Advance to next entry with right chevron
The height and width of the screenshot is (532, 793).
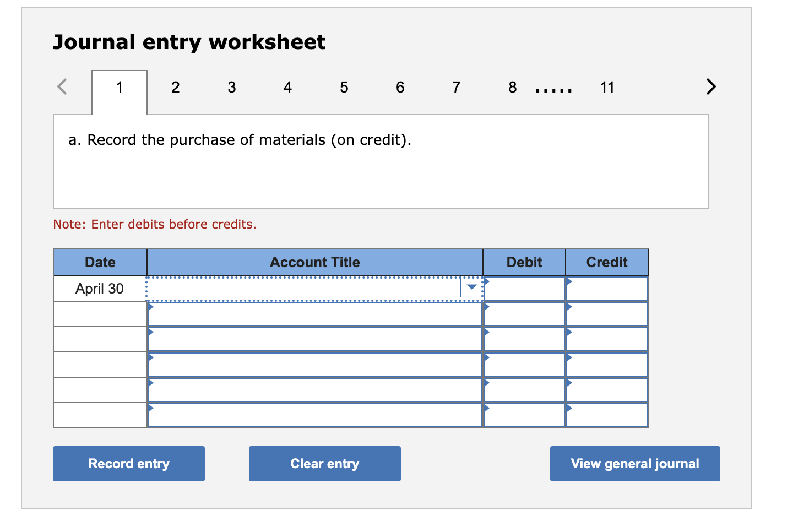click(711, 86)
